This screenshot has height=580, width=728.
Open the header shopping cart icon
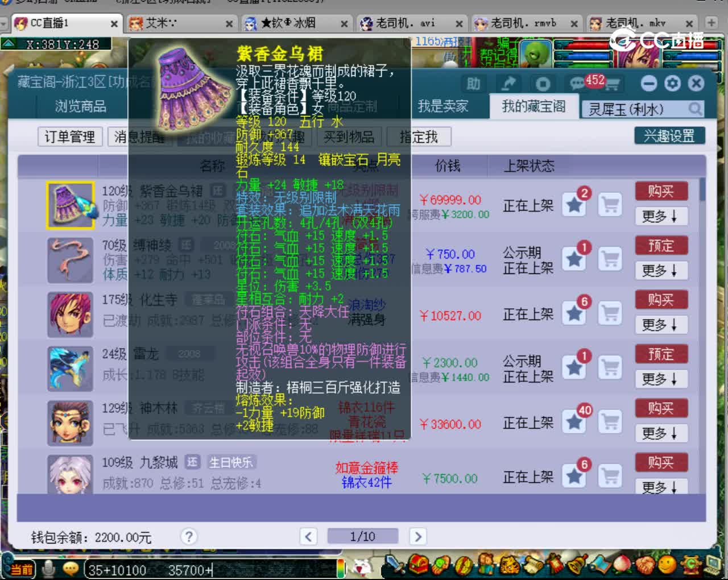612,85
